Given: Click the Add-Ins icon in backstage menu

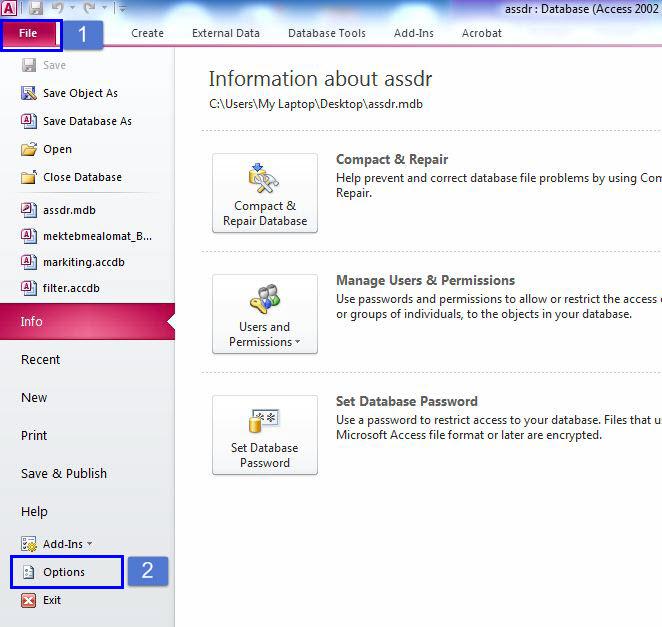Looking at the screenshot, I should [29, 544].
